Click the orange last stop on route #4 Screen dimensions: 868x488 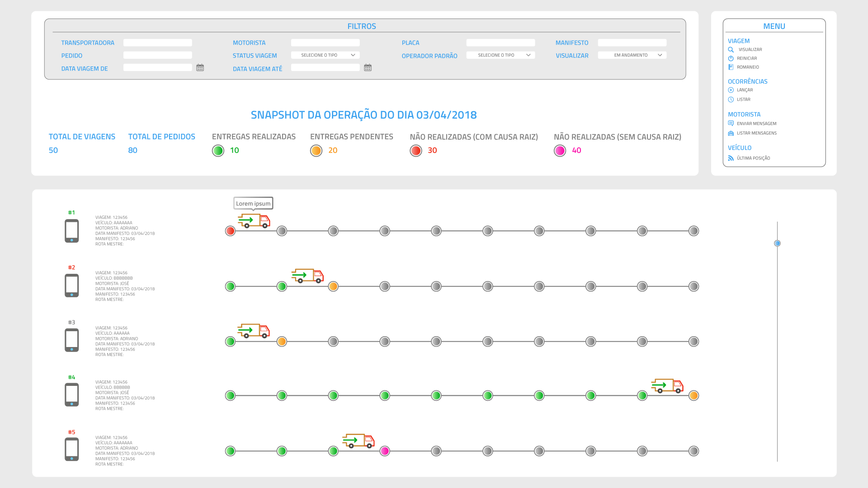click(693, 396)
